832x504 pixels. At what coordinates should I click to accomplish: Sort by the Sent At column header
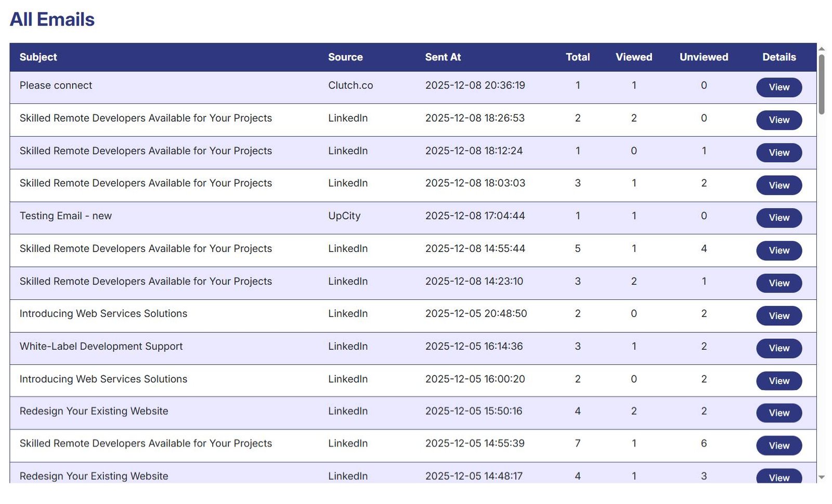coord(443,57)
